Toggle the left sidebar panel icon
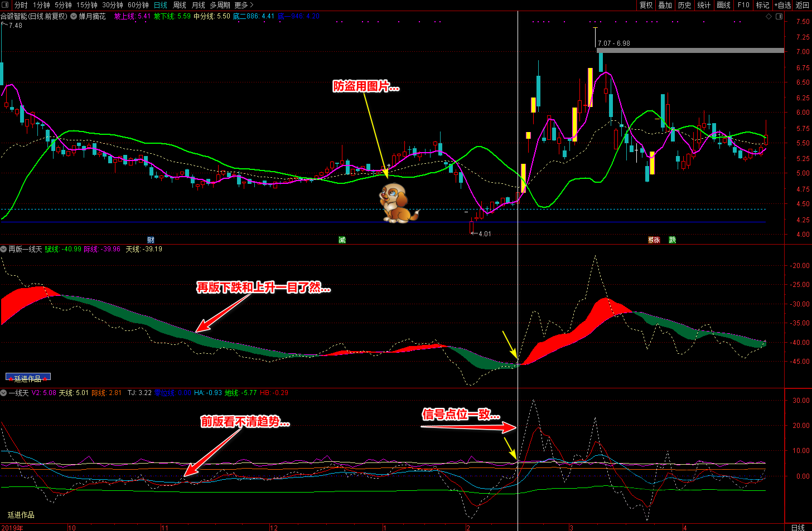812x531 pixels. coord(6,5)
